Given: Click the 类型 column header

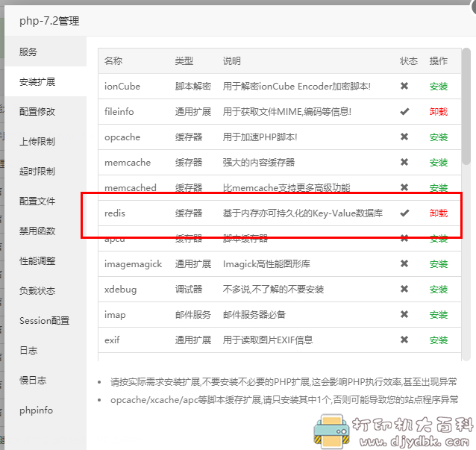Looking at the screenshot, I should pos(184,60).
